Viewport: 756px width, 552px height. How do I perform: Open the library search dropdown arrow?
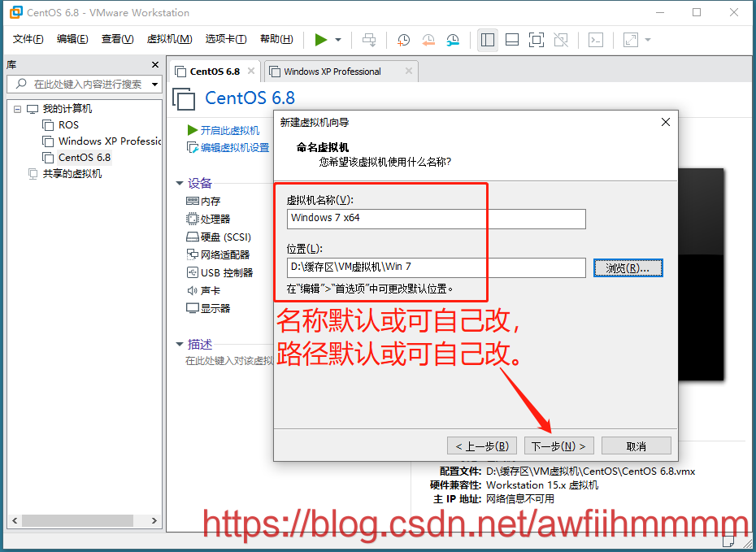154,85
